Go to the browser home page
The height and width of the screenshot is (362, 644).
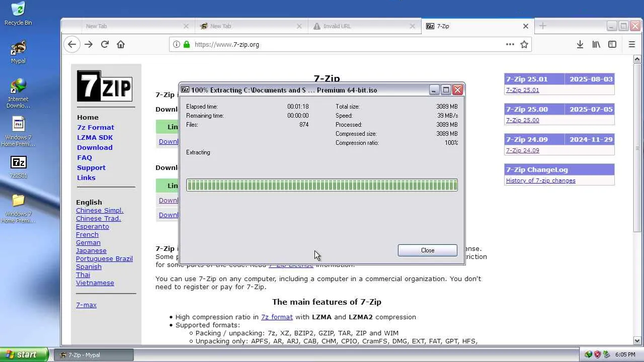coord(121,44)
